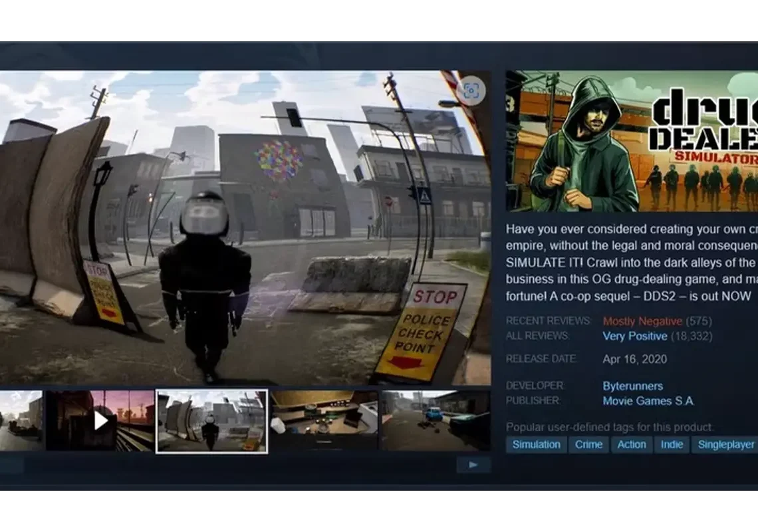Click the 'Popular user-defined tags' label
The height and width of the screenshot is (532, 758).
pos(610,427)
